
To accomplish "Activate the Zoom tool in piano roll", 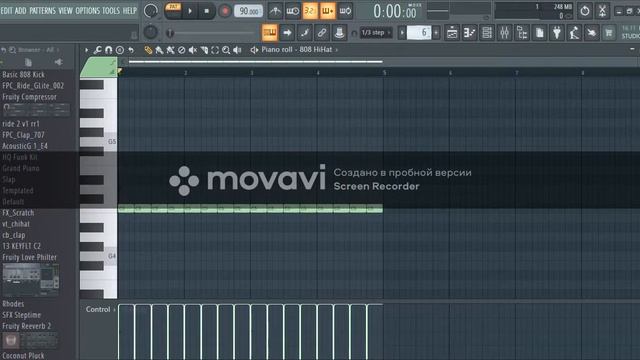I will pyautogui.click(x=226, y=50).
